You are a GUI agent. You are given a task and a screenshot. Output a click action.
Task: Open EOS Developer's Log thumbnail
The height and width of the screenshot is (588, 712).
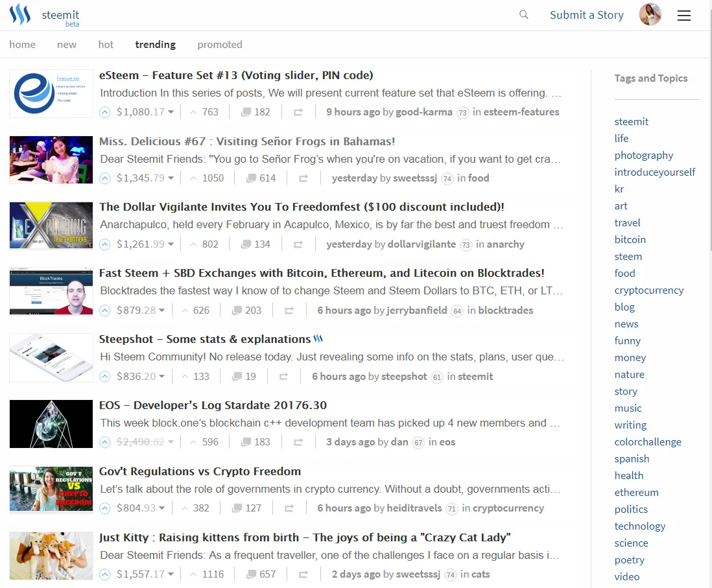tap(51, 424)
